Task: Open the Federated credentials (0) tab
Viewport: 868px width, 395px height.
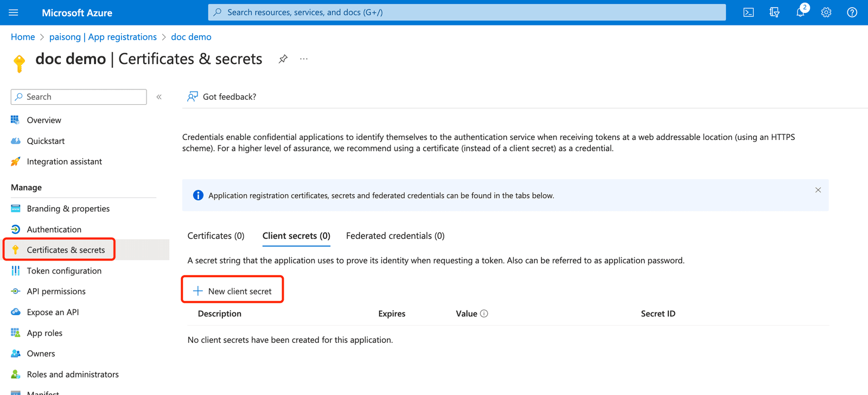Action: [x=395, y=236]
